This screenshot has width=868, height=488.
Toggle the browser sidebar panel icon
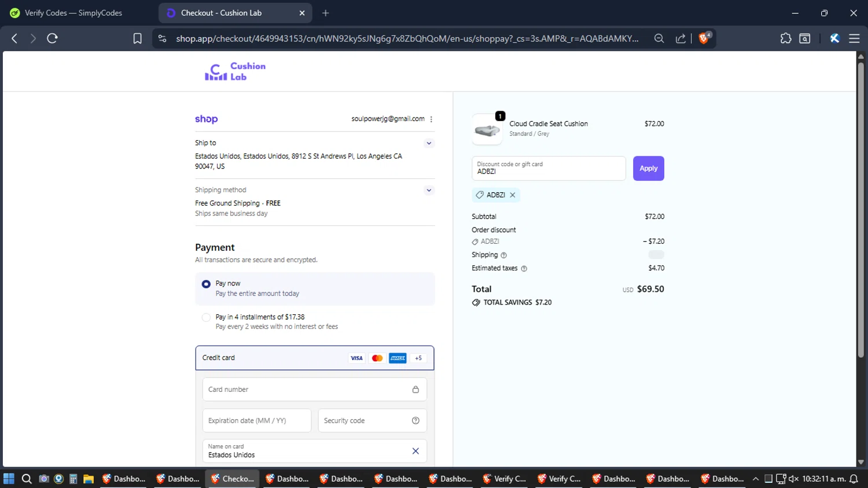(x=804, y=38)
